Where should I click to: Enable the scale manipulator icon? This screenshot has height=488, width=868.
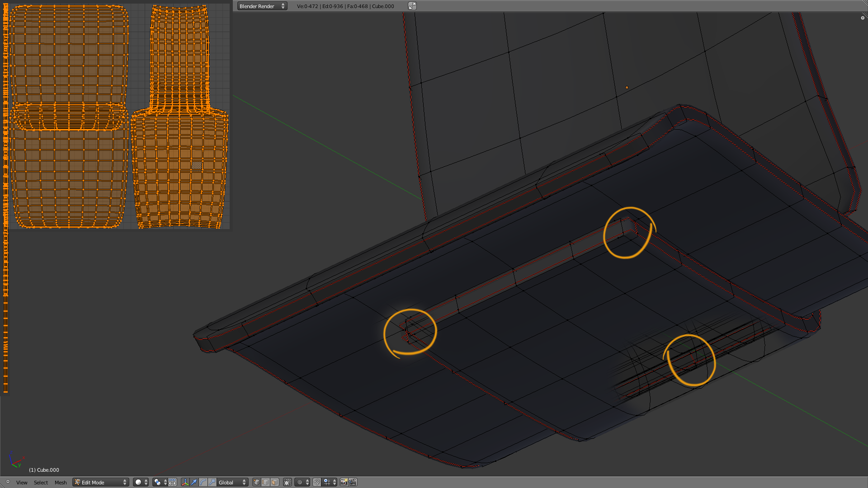tap(212, 483)
